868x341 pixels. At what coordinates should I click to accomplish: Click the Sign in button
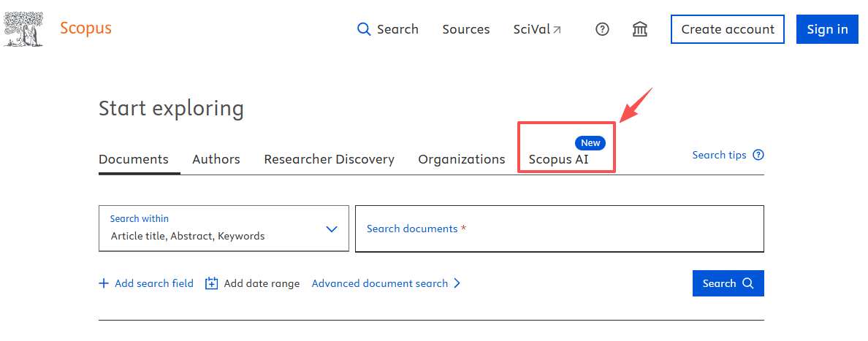pos(827,29)
